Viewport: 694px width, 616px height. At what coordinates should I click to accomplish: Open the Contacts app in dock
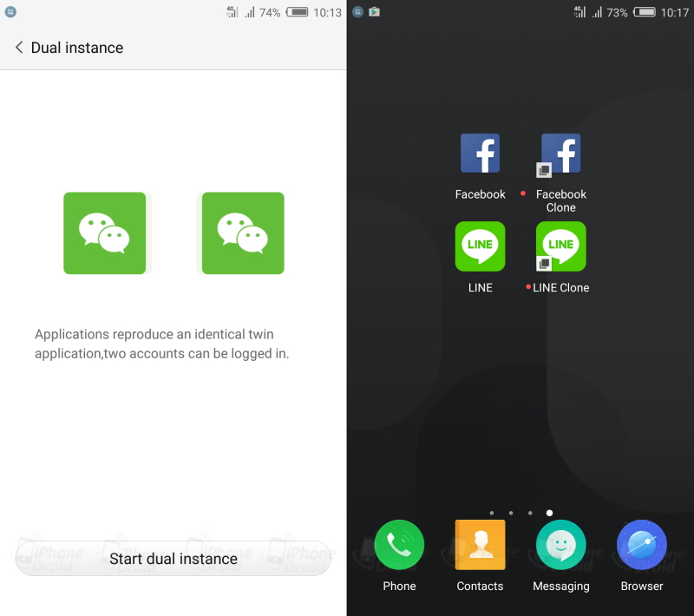(x=481, y=545)
